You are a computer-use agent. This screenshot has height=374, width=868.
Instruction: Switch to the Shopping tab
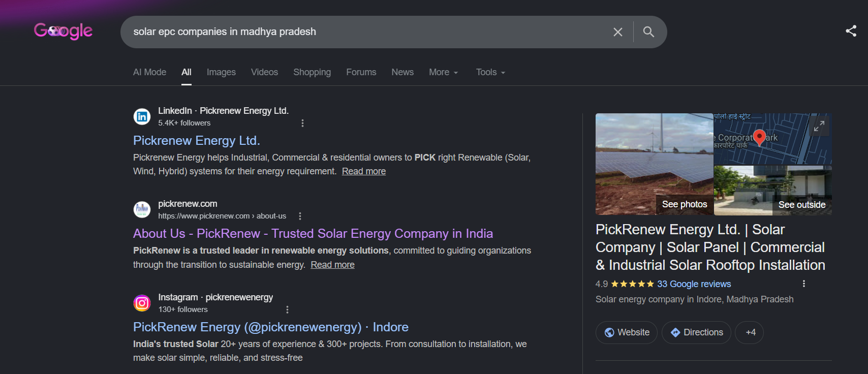312,72
